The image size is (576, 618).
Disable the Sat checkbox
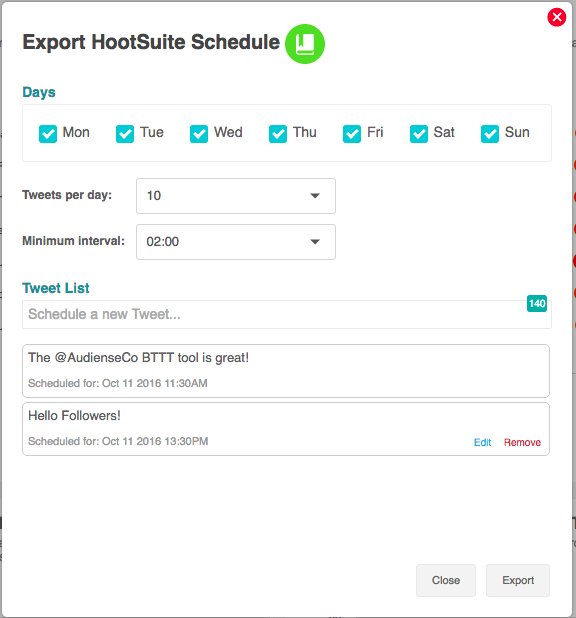[x=419, y=134]
